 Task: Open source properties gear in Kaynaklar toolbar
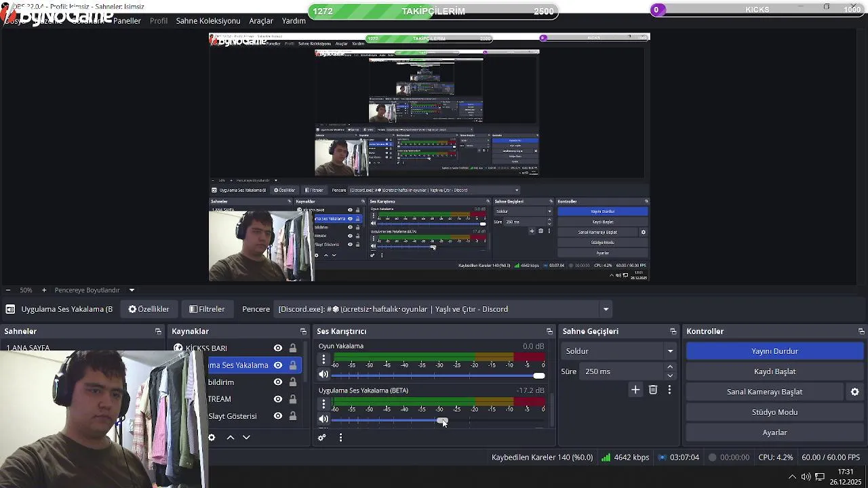point(212,438)
